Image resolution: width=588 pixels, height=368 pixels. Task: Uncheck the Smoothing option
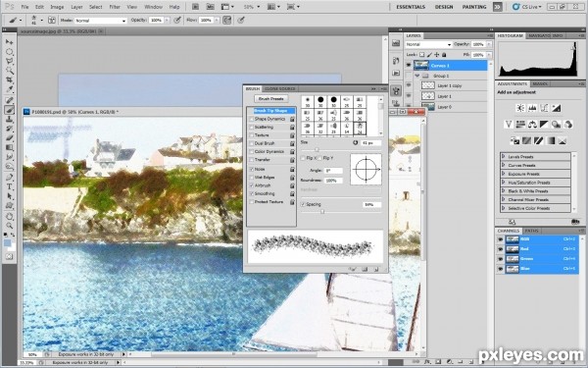coord(252,193)
